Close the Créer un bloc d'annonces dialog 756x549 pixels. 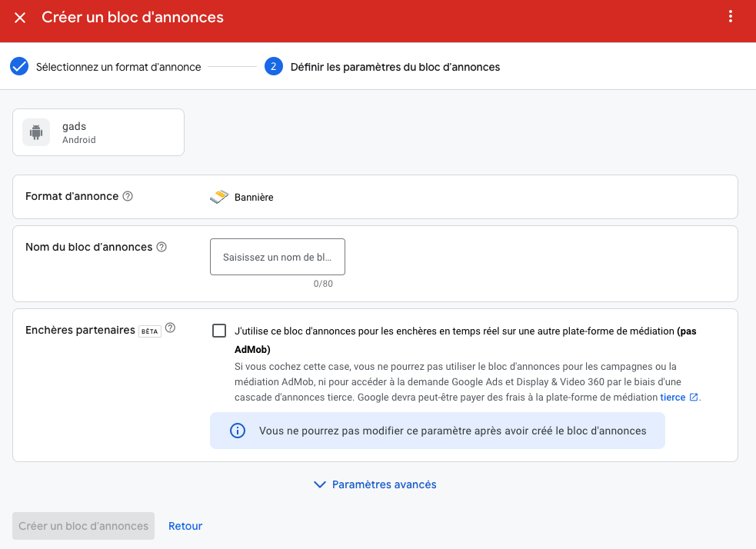(x=20, y=18)
